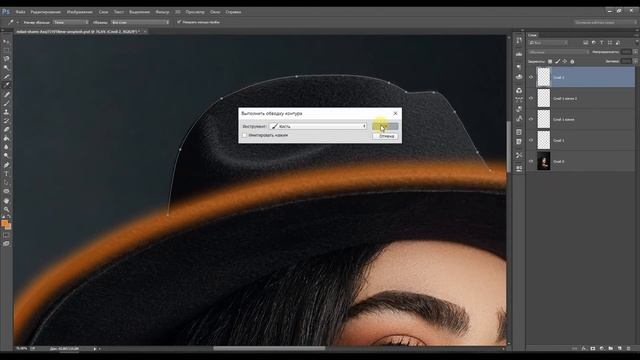Open sample size dropdown in options bar

[x=70, y=22]
